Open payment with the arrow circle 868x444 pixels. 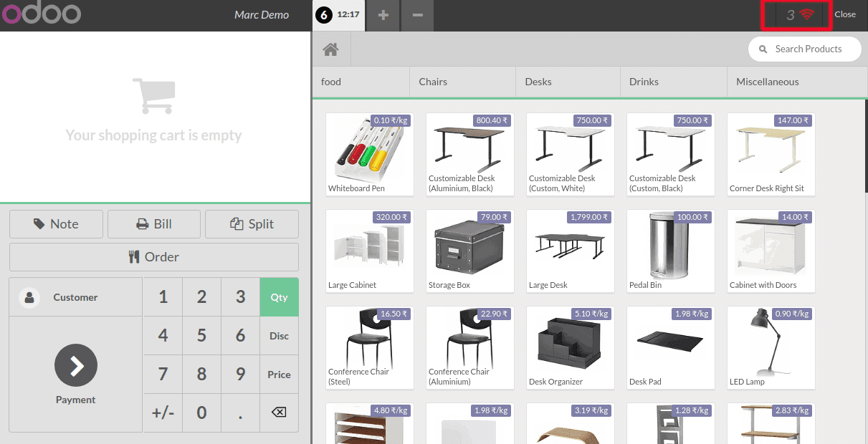[76, 365]
